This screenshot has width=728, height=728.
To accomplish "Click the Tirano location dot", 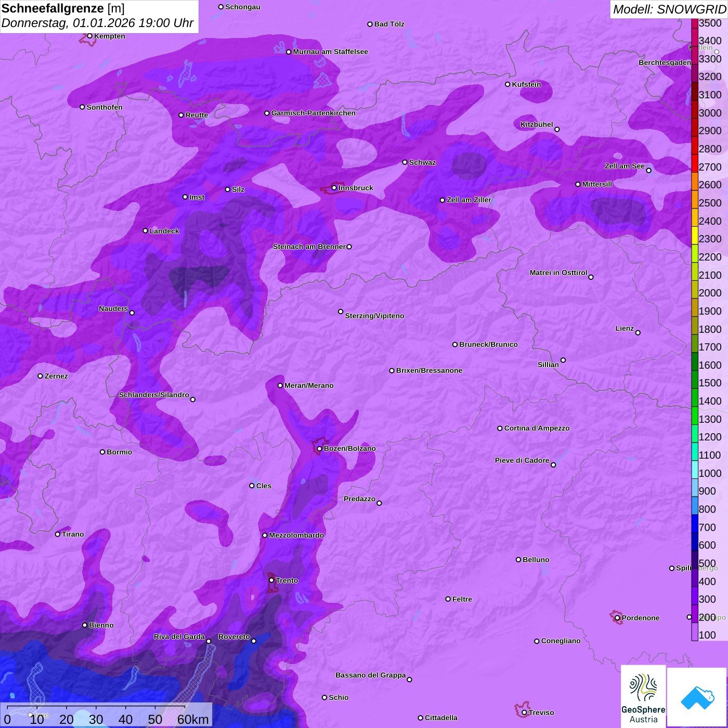I will coord(58,534).
